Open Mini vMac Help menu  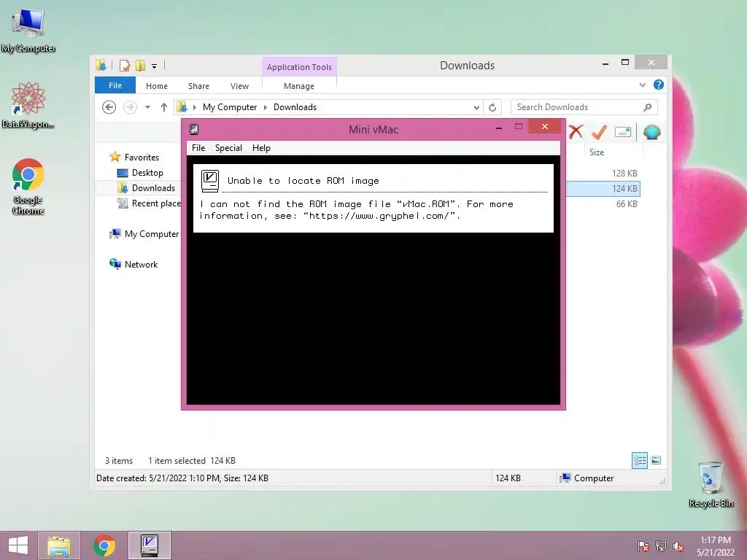tap(261, 147)
